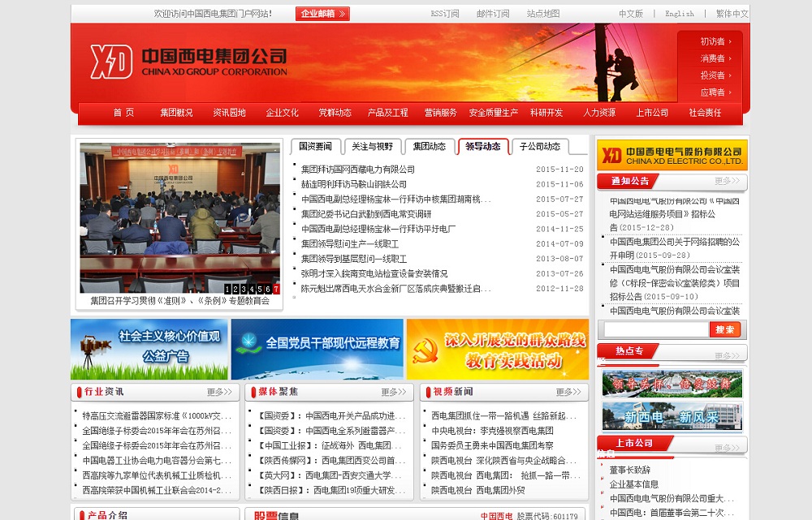Open 陕西电视台 西电集团外贸 video news
Image resolution: width=812 pixels, height=520 pixels.
coord(478,491)
